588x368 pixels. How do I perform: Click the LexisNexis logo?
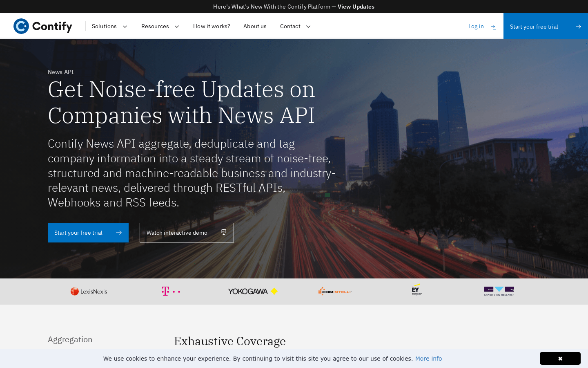pos(89,291)
